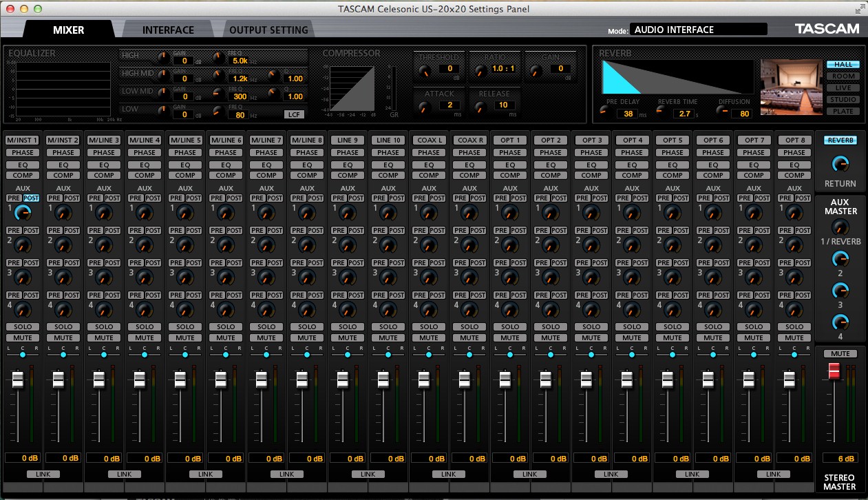Adjust AUX 2 send knob on M/INST 2

[x=64, y=244]
